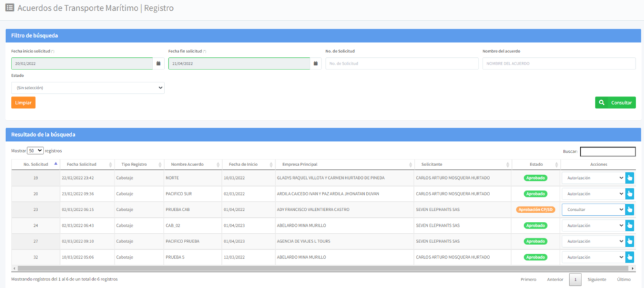This screenshot has width=644, height=288.
Task: Expand the Estado filter dropdown
Action: tap(88, 88)
